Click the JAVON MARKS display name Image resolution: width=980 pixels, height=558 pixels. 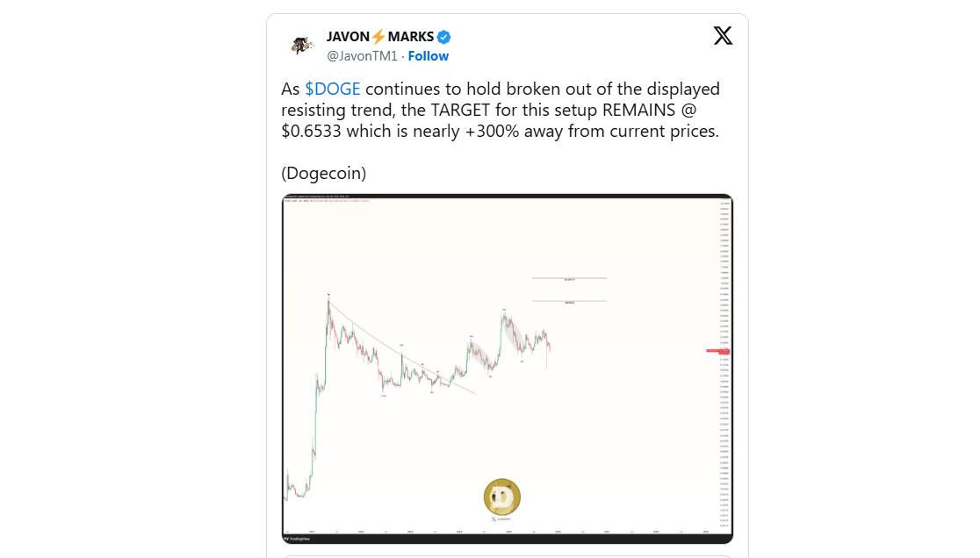[x=380, y=37]
